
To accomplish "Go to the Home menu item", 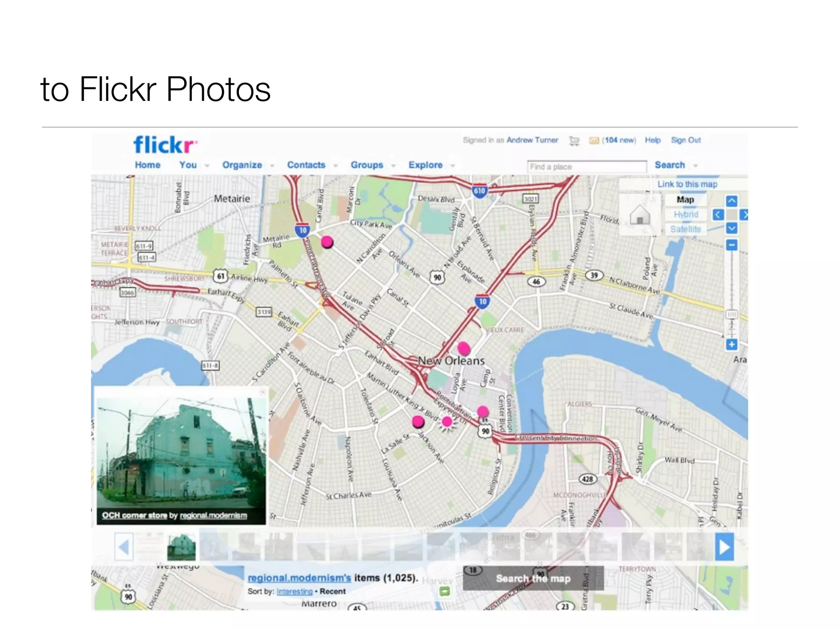I will (148, 165).
